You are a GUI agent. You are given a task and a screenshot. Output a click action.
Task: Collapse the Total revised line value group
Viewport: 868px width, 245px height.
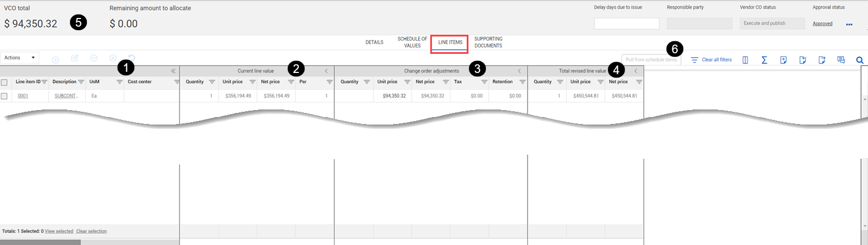click(636, 71)
